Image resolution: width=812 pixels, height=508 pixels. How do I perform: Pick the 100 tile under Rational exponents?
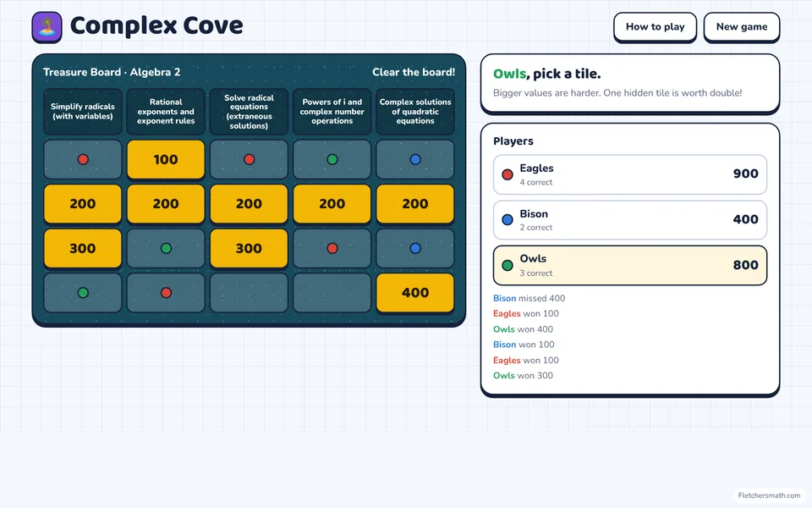pyautogui.click(x=166, y=160)
